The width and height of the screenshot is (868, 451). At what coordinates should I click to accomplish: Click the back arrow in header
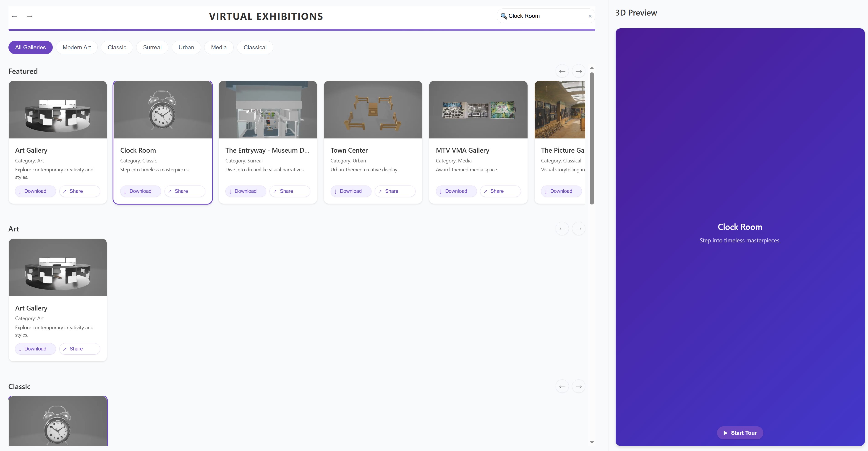[14, 16]
